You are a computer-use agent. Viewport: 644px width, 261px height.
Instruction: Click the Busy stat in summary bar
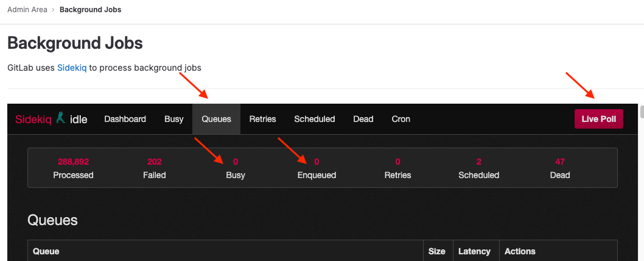pyautogui.click(x=235, y=168)
